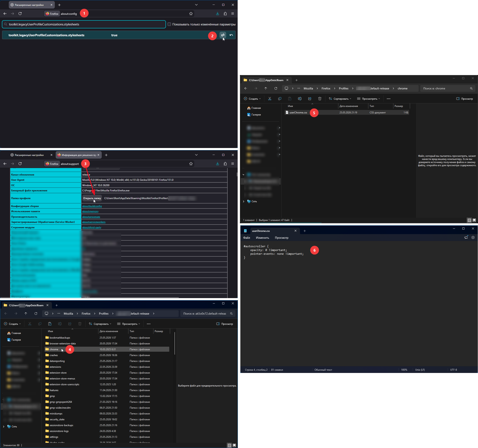Open about:processes link
Image resolution: width=478 pixels, height=448 pixels.
coord(91,217)
